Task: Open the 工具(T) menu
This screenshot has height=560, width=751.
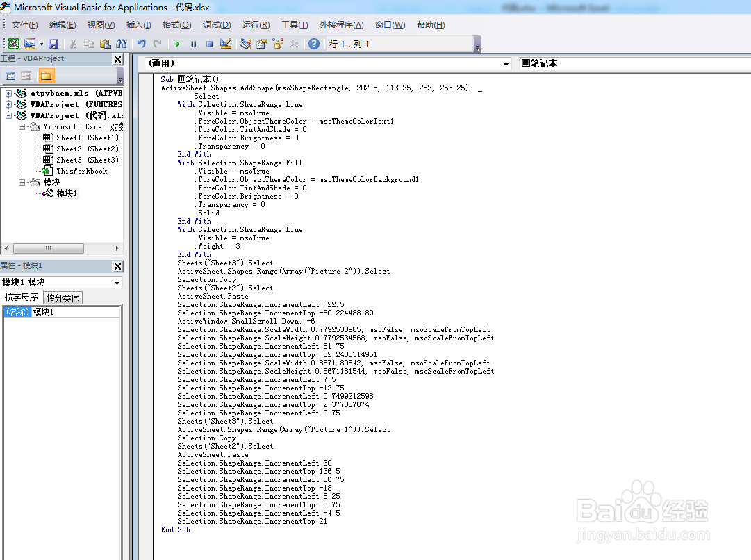Action: coord(295,25)
